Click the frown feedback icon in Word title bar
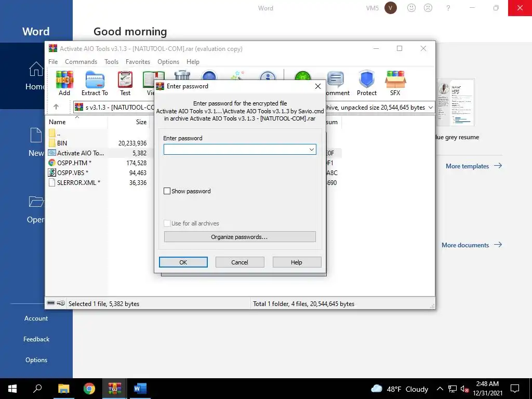Image resolution: width=532 pixels, height=399 pixels. point(428,8)
